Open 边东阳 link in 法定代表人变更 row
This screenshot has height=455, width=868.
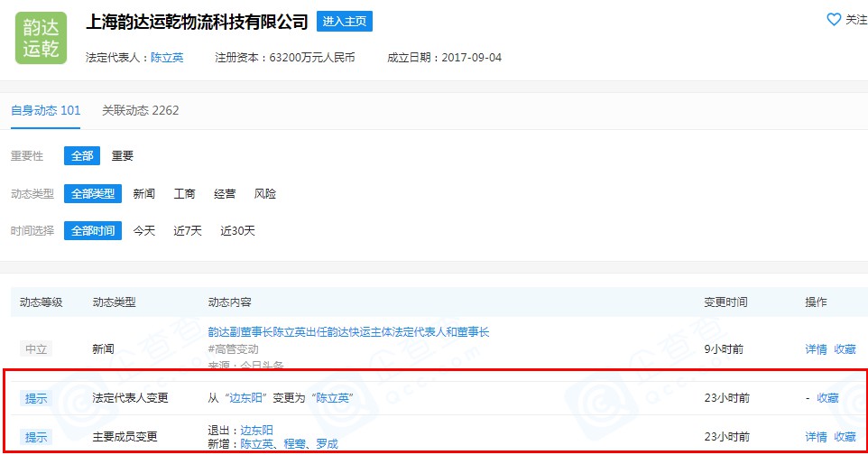coord(245,398)
